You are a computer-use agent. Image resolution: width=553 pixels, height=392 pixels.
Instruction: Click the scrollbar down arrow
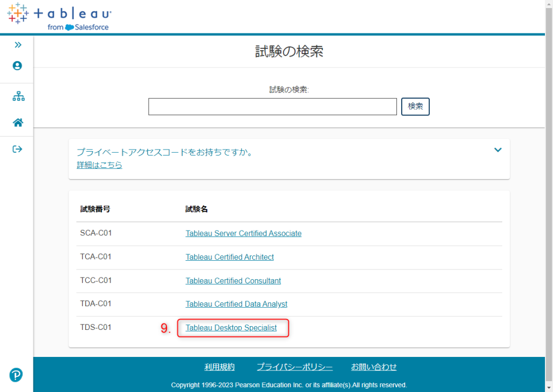tap(549, 388)
